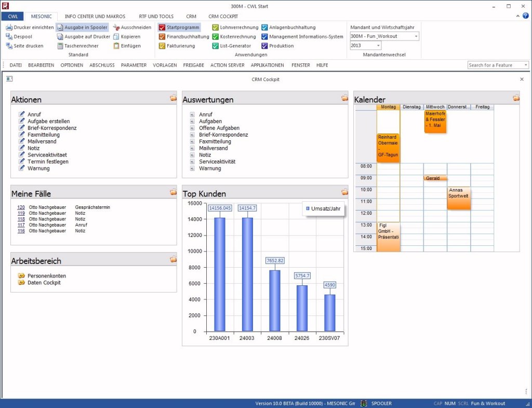Open folder icon in Aktionen panel header
532x408 pixels.
[172, 98]
